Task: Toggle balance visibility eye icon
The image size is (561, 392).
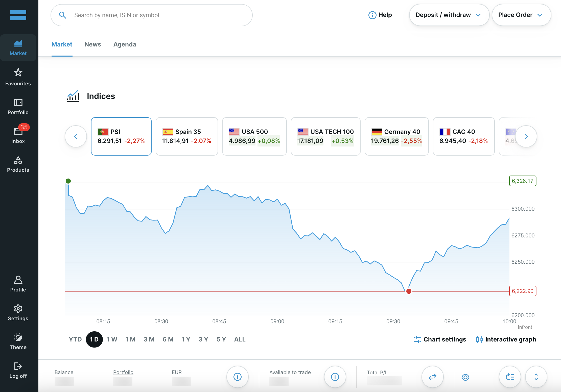Action: [465, 377]
